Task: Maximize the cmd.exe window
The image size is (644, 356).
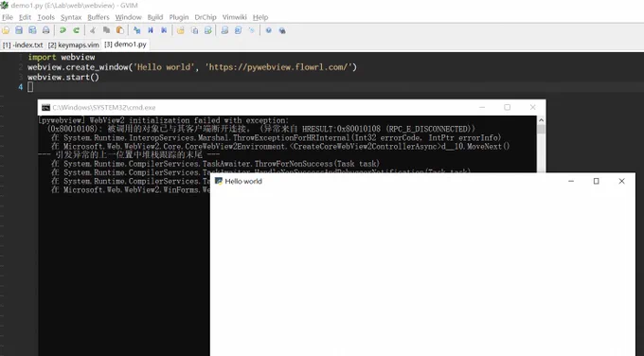Action: point(508,107)
